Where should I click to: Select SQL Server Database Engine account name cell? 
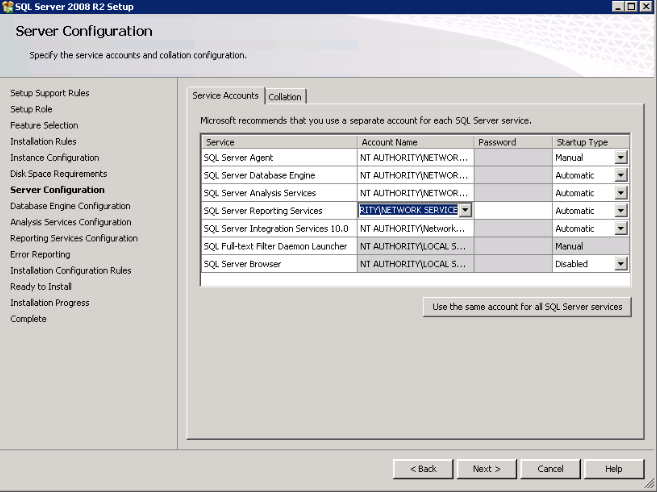coord(415,175)
